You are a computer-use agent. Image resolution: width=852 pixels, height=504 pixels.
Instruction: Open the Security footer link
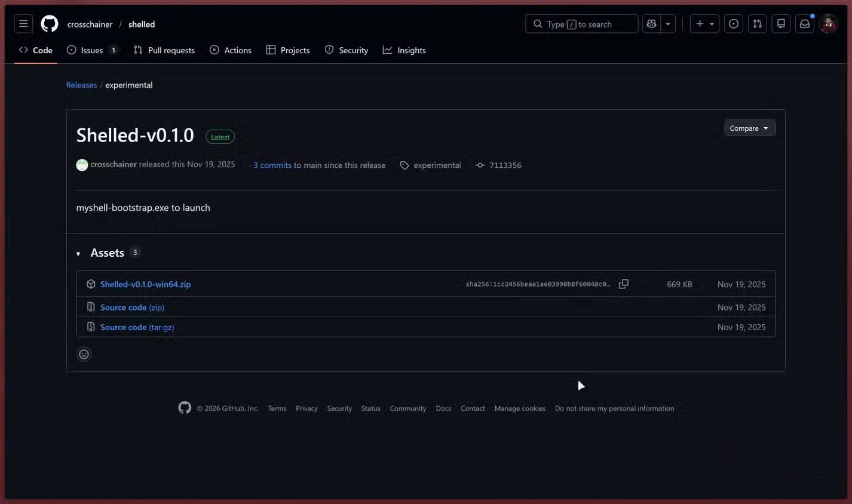tap(339, 408)
